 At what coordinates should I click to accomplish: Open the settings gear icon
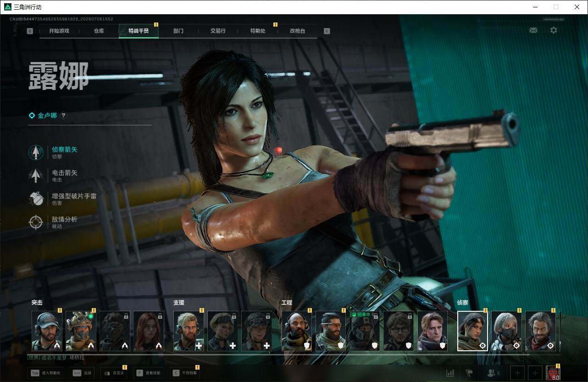(554, 30)
